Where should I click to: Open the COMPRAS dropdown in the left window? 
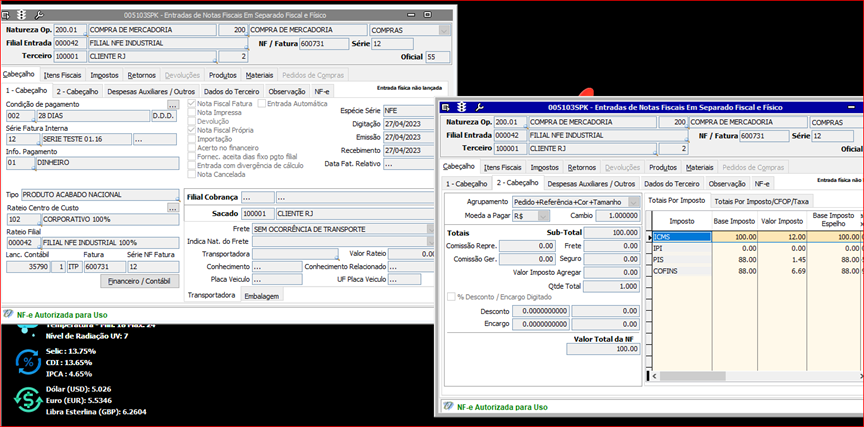(444, 30)
